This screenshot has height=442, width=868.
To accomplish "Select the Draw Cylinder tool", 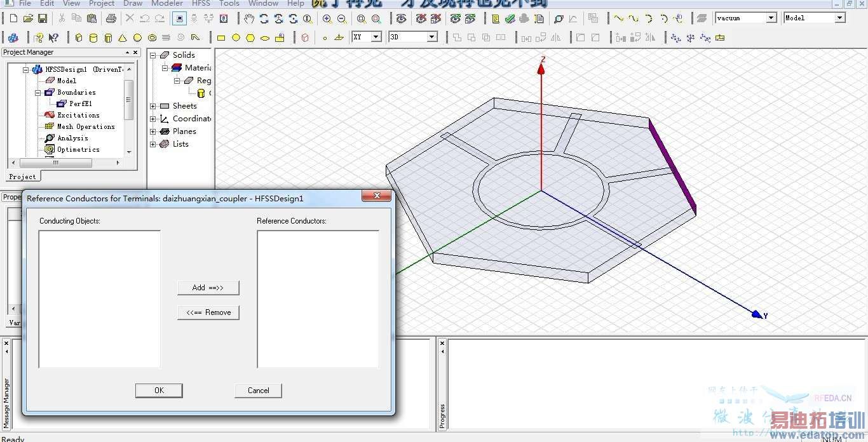I will point(93,37).
